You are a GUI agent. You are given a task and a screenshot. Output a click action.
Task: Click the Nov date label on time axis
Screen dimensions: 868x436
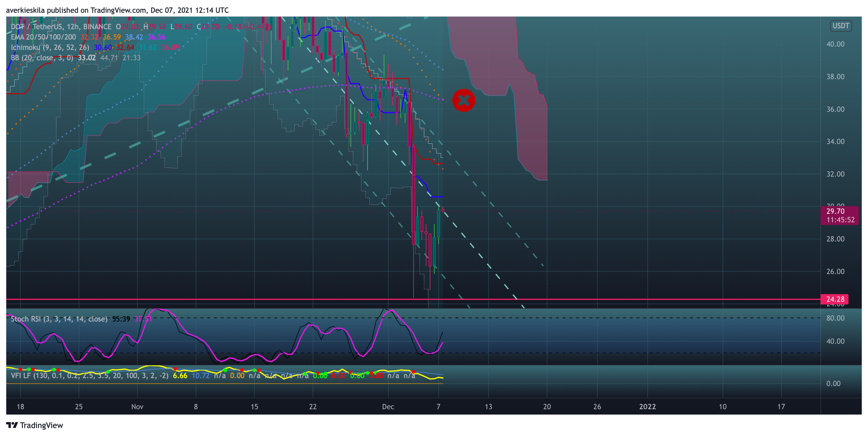click(137, 407)
